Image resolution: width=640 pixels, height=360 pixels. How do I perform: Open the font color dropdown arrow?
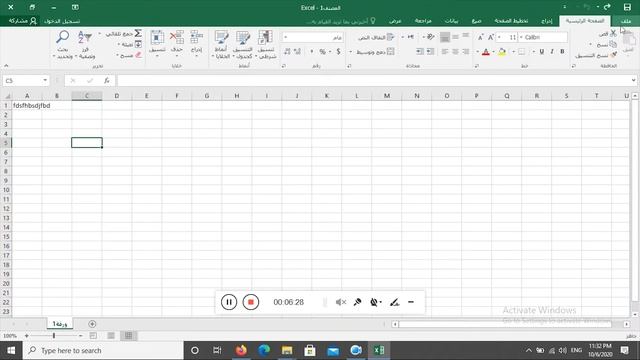(478, 52)
